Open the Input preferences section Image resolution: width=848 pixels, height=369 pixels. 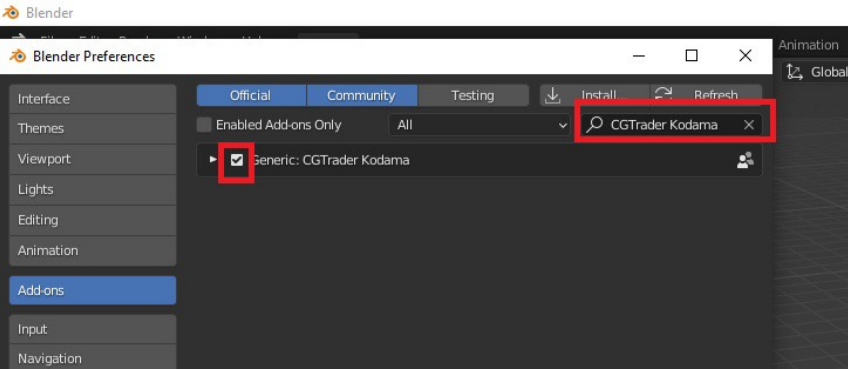pyautogui.click(x=92, y=330)
